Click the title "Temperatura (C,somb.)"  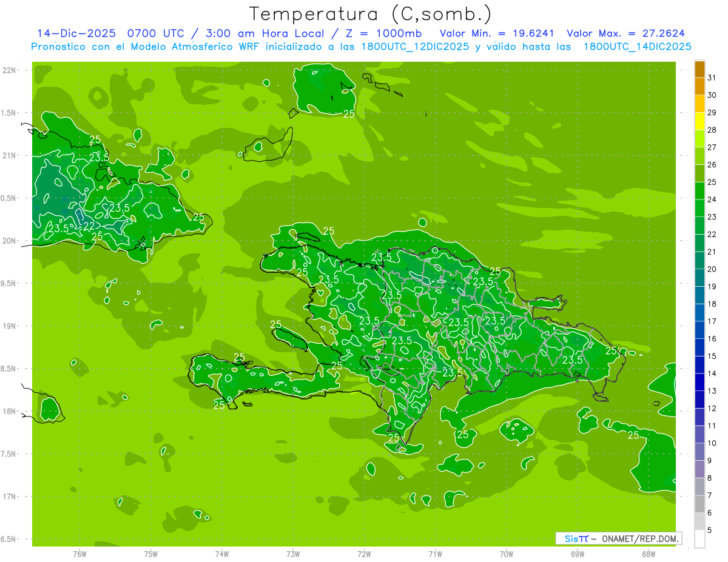[371, 14]
